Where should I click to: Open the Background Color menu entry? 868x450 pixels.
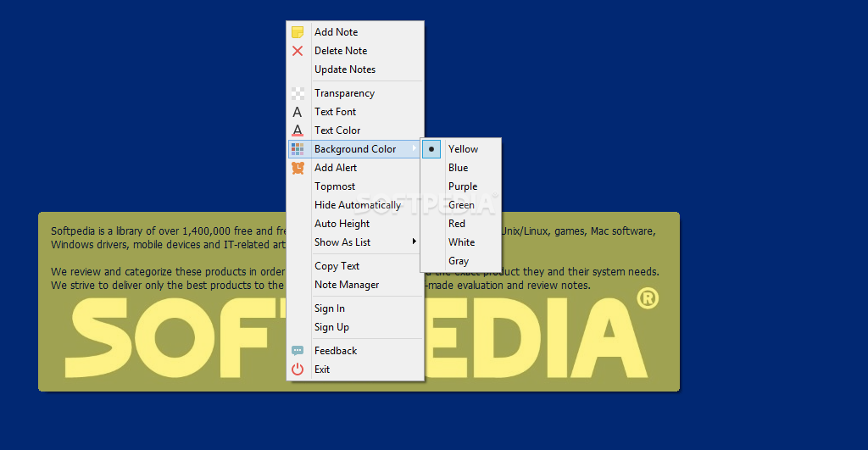point(355,149)
